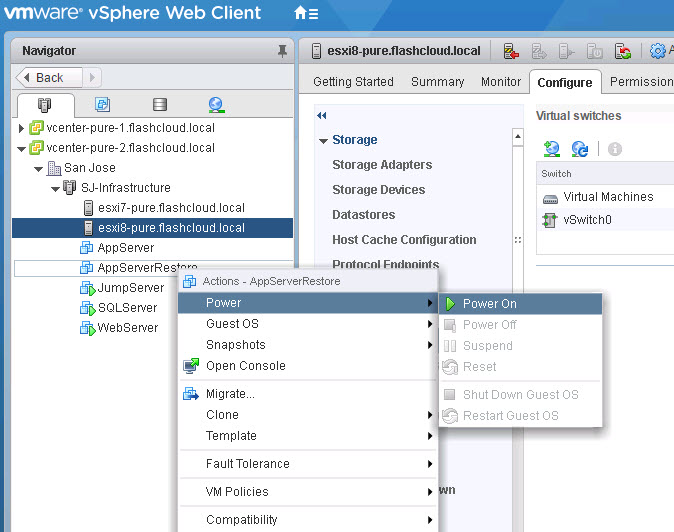The width and height of the screenshot is (674, 532).
Task: Click the info icon in Virtual switches toolbar
Action: (x=615, y=149)
